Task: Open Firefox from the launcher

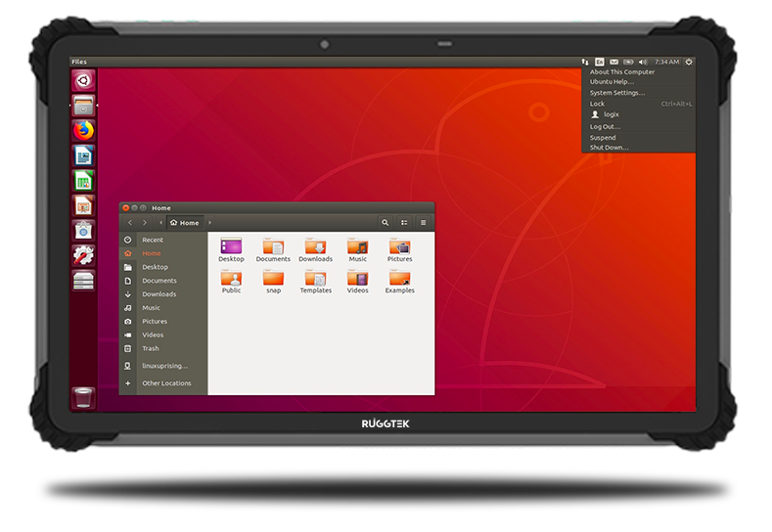Action: (83, 130)
